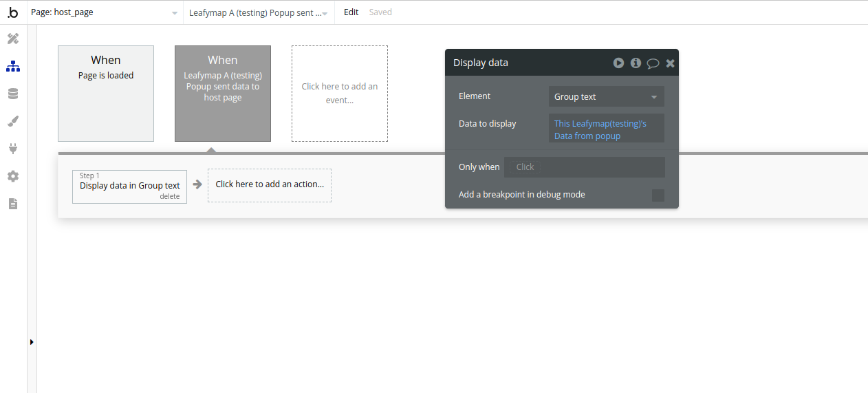This screenshot has width=868, height=393.
Task: Delete Step 1 using the delete link
Action: 170,196
